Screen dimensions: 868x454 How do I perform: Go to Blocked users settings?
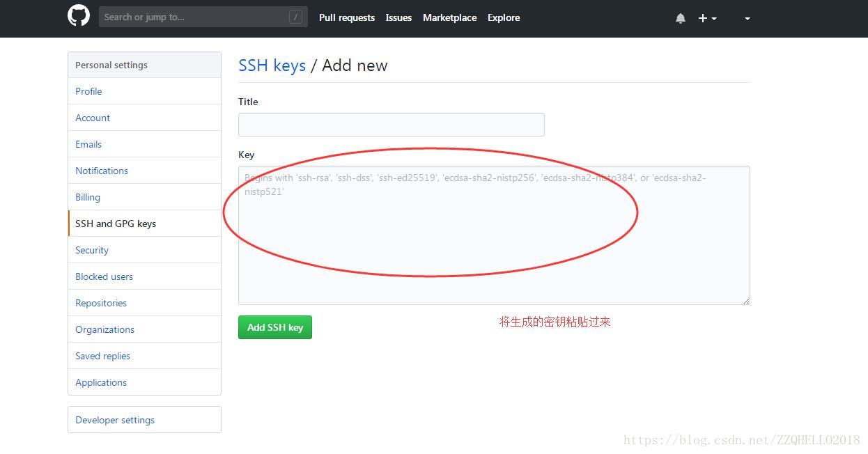click(x=144, y=276)
